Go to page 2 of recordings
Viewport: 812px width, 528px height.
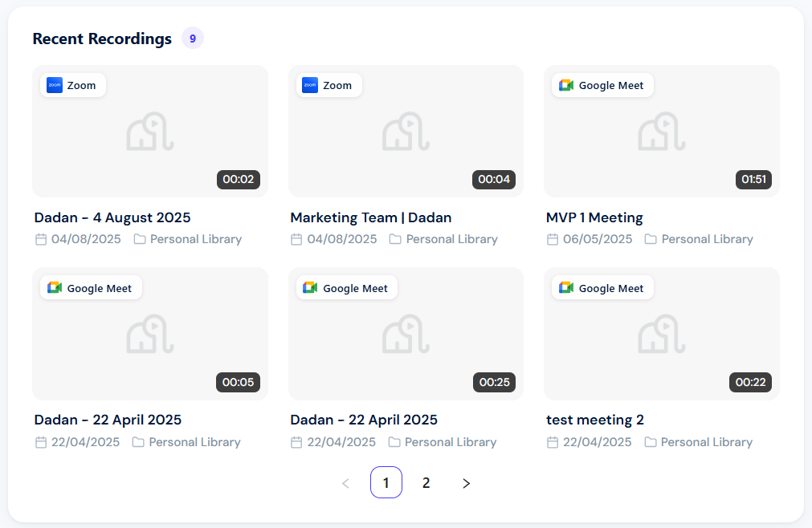(x=426, y=482)
